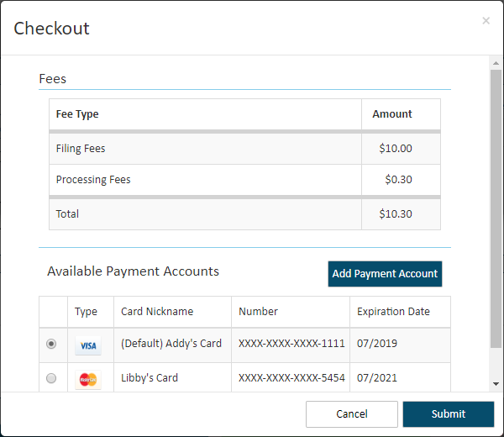
Task: Cancel the checkout
Action: click(352, 413)
